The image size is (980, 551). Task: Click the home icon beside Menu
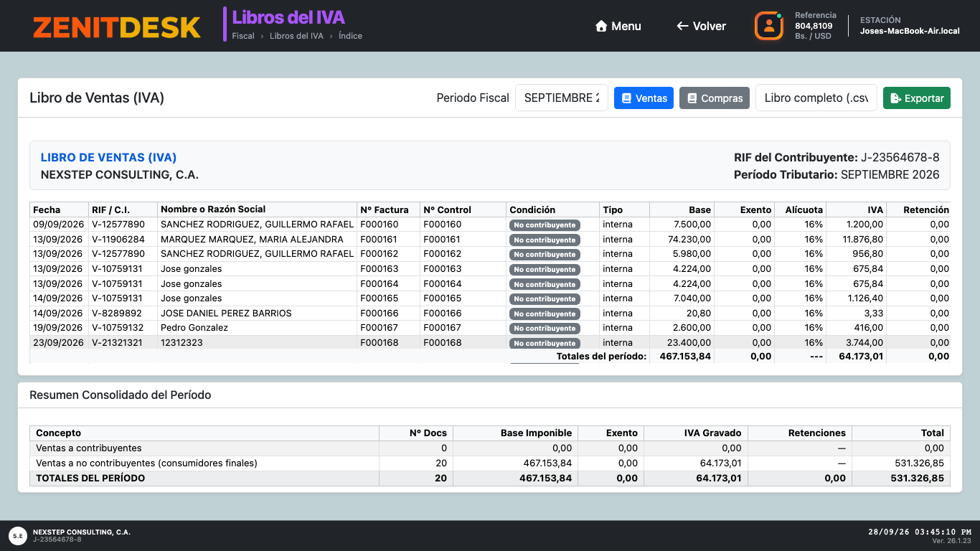601,26
